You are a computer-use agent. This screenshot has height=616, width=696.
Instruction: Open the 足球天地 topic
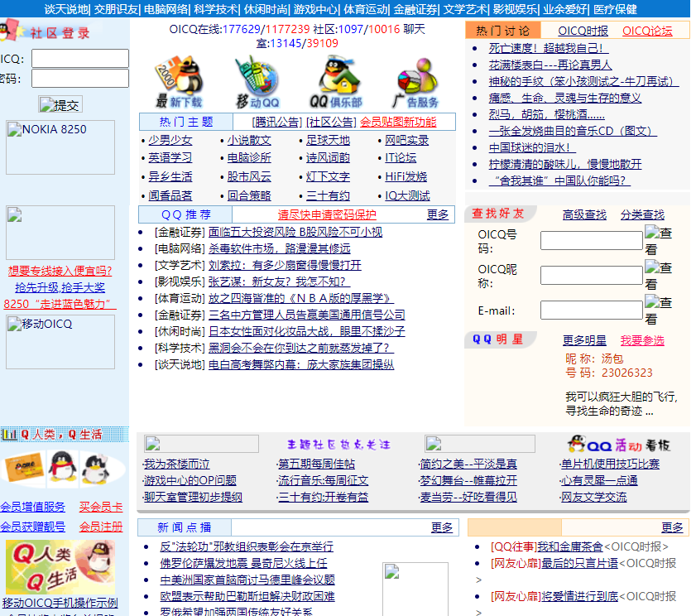click(x=328, y=141)
